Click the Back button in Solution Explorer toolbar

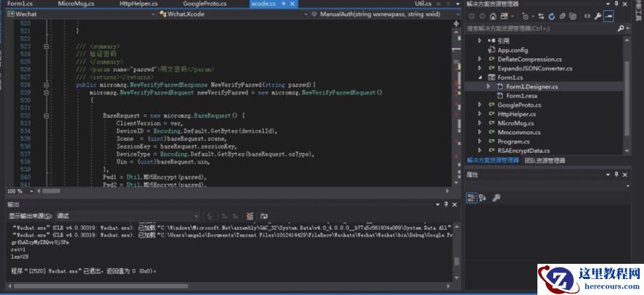[x=471, y=16]
